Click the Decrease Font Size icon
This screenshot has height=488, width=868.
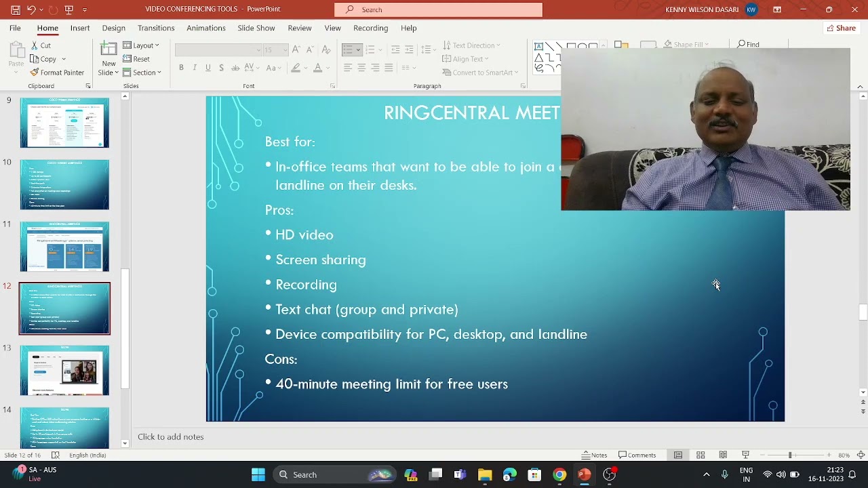tap(310, 49)
